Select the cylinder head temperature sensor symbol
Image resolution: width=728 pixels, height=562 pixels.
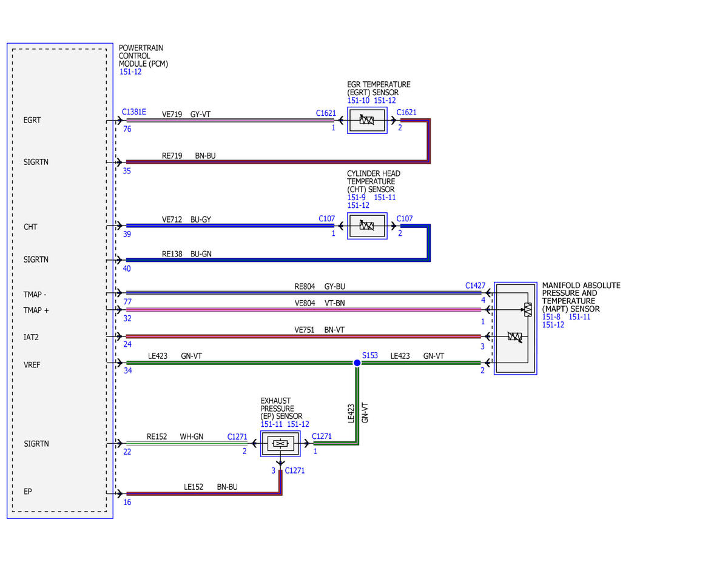(x=367, y=226)
